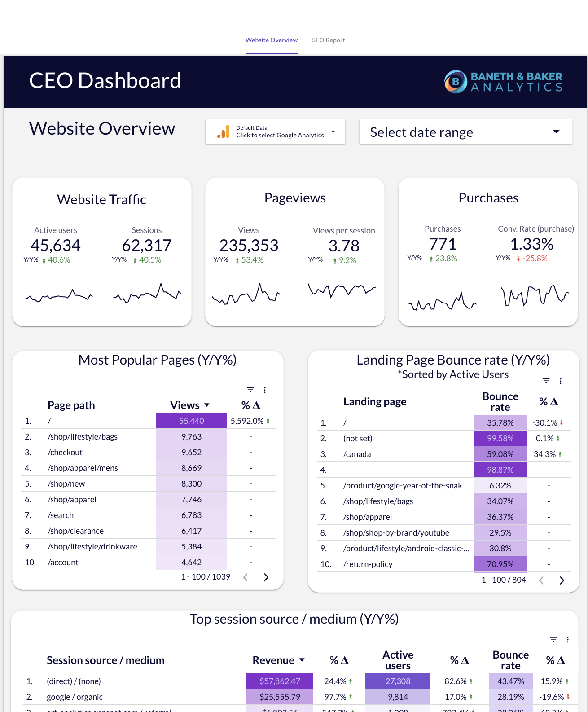Open filter icon on Landing Page Bounce rate
The height and width of the screenshot is (712, 588).
[x=546, y=381]
